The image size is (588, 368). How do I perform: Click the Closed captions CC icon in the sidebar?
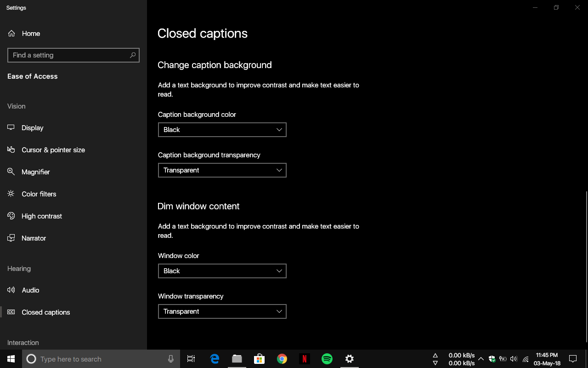11,312
